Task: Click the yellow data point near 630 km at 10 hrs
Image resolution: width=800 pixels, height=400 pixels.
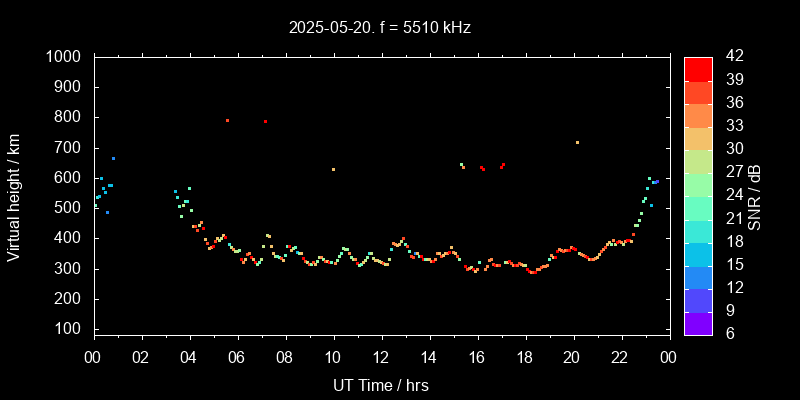Action: coord(333,169)
